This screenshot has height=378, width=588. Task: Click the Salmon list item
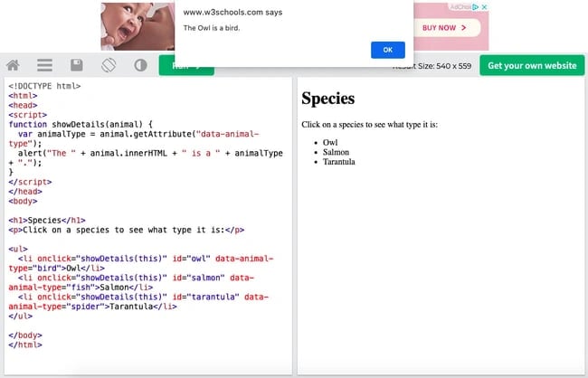coord(336,152)
